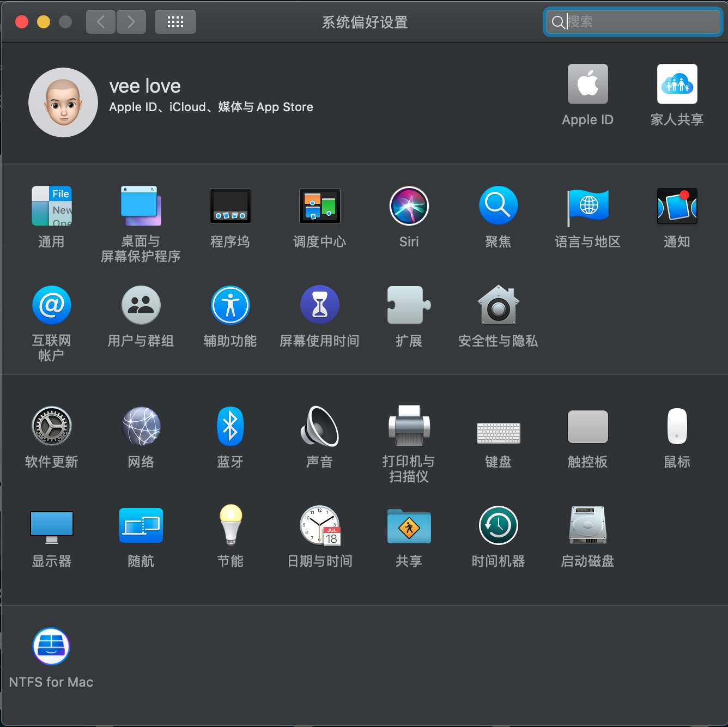Close the 系统偏好设置 window
The image size is (728, 727).
[22, 22]
